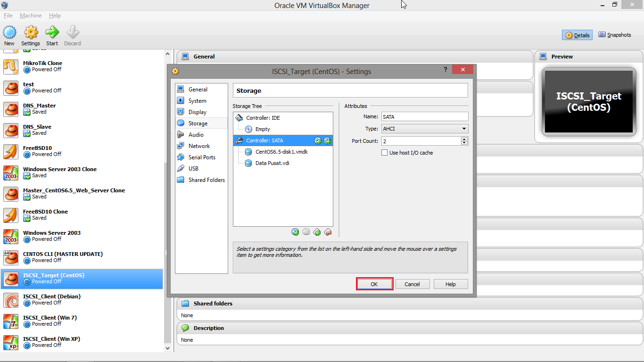Click disk icon beside Data Pusat.vdi
This screenshot has width=644, height=362.
tap(248, 163)
